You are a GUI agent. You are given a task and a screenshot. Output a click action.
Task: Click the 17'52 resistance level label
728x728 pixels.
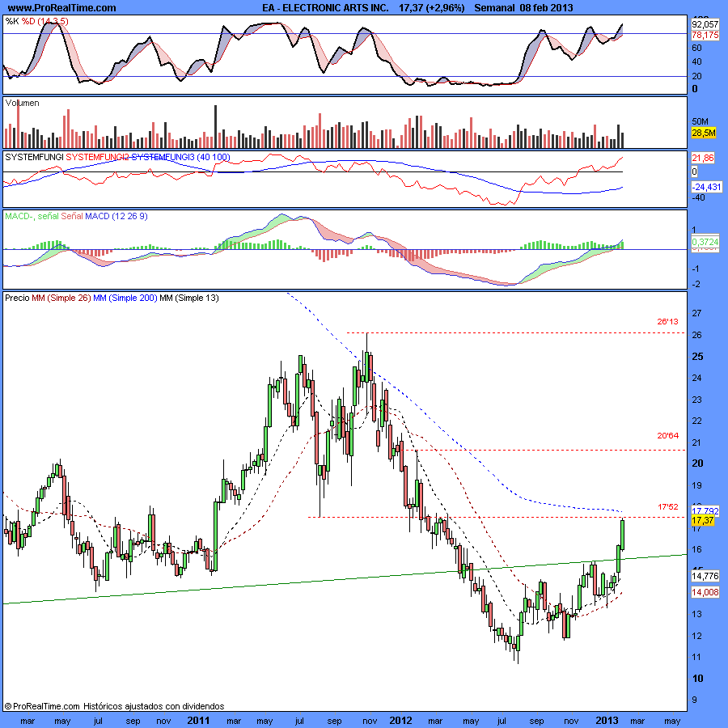tap(667, 507)
